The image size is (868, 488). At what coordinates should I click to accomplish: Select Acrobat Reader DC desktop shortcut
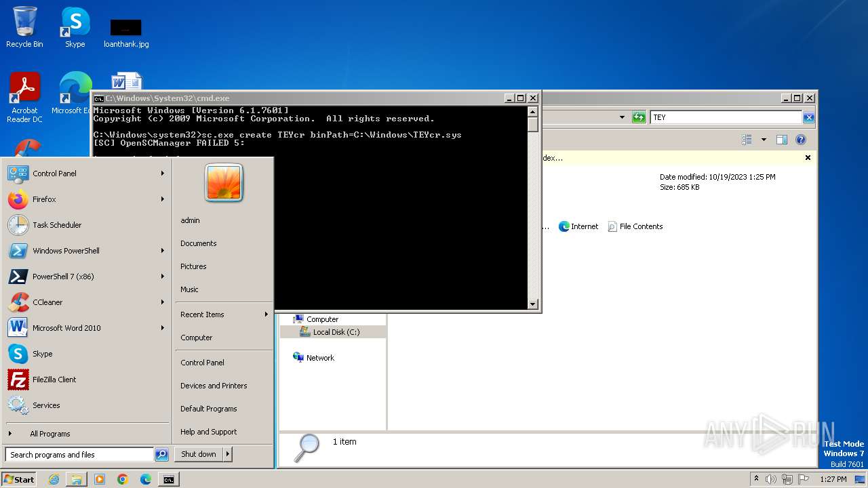[24, 98]
